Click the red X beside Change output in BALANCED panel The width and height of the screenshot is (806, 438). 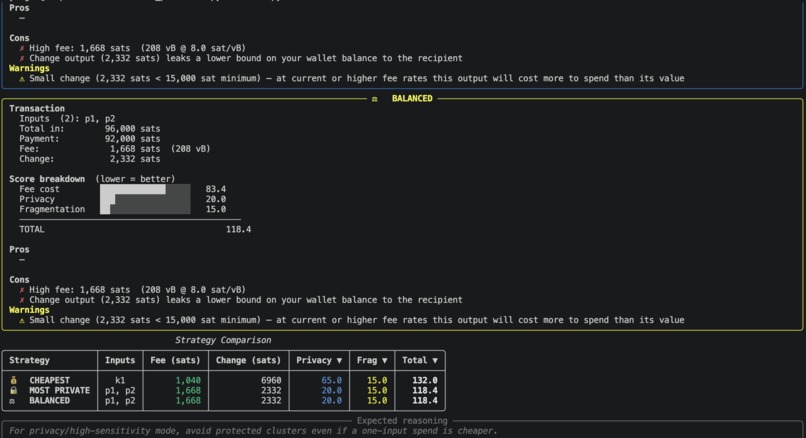tap(22, 300)
